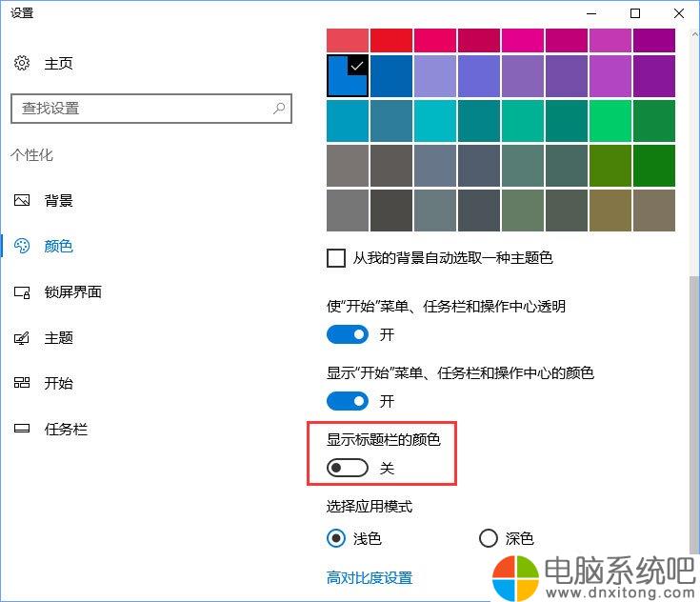The image size is (700, 602).
Task: Pick the coral-pink swatch at top-left of the palette
Action: 348,40
